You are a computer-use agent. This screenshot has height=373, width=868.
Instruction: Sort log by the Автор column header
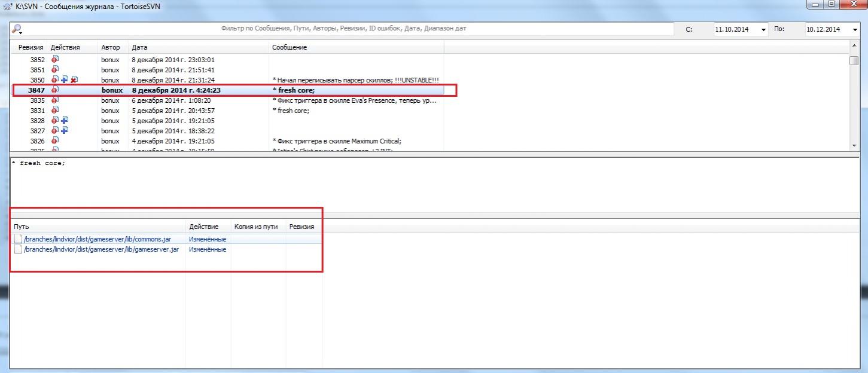click(x=110, y=47)
